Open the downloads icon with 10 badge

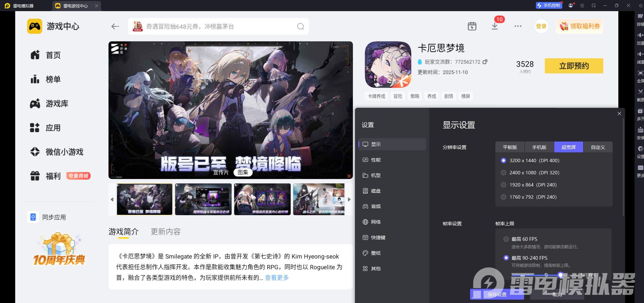tap(495, 26)
